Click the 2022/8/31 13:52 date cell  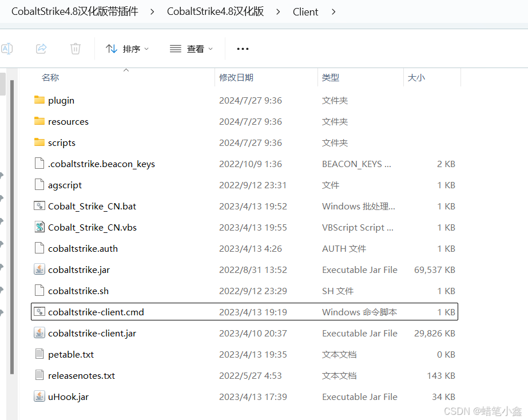(253, 270)
